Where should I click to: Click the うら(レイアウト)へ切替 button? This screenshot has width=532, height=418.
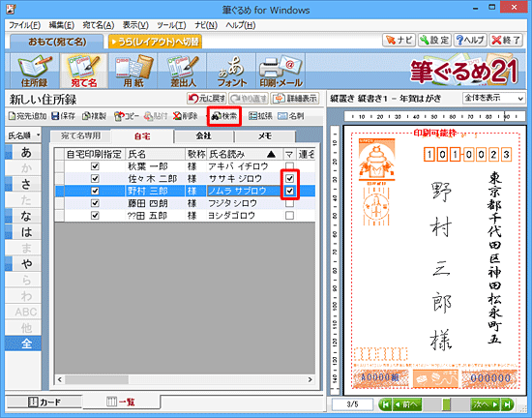[155, 42]
